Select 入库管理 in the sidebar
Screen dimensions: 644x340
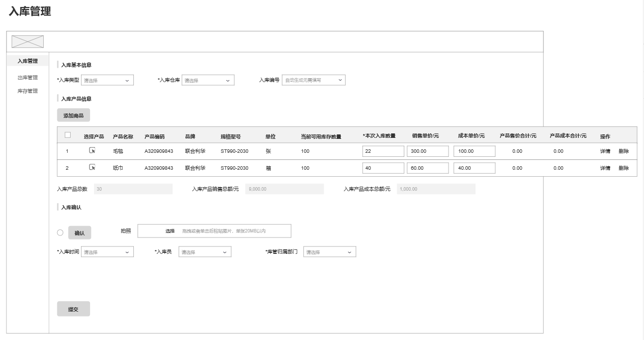pos(27,61)
